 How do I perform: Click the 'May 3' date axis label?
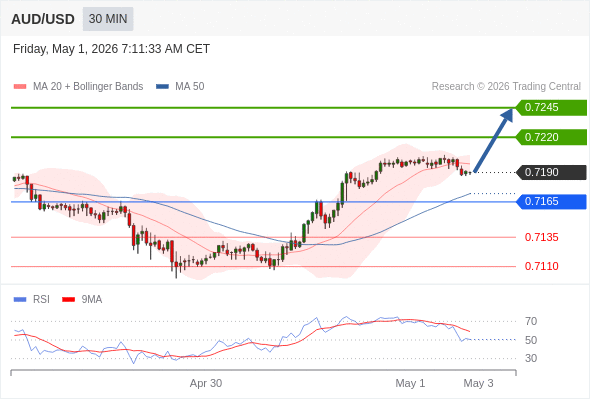[478, 383]
